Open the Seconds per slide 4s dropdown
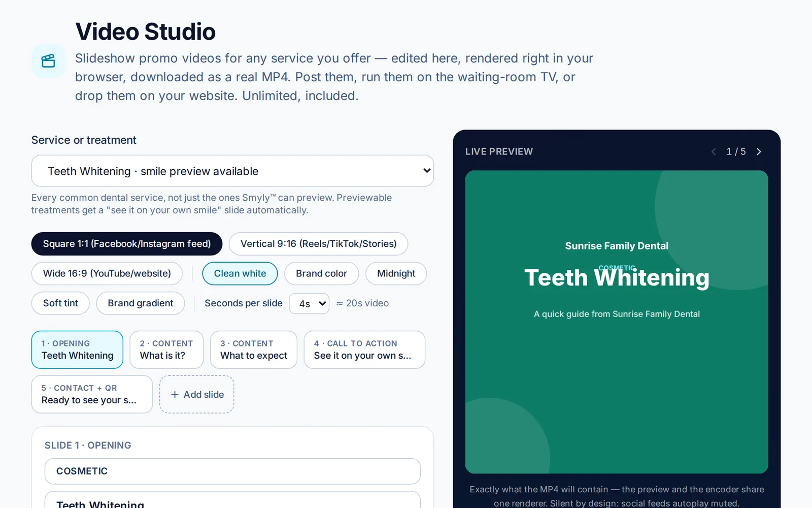Screen dimensions: 812x508 pos(309,303)
